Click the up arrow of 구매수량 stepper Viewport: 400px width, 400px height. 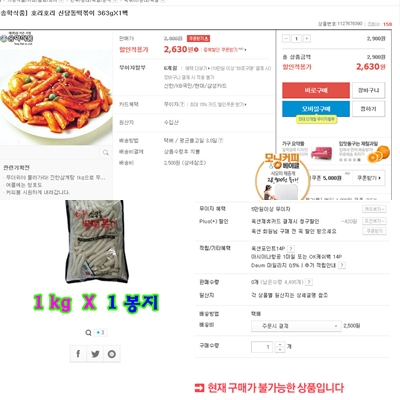point(280,344)
